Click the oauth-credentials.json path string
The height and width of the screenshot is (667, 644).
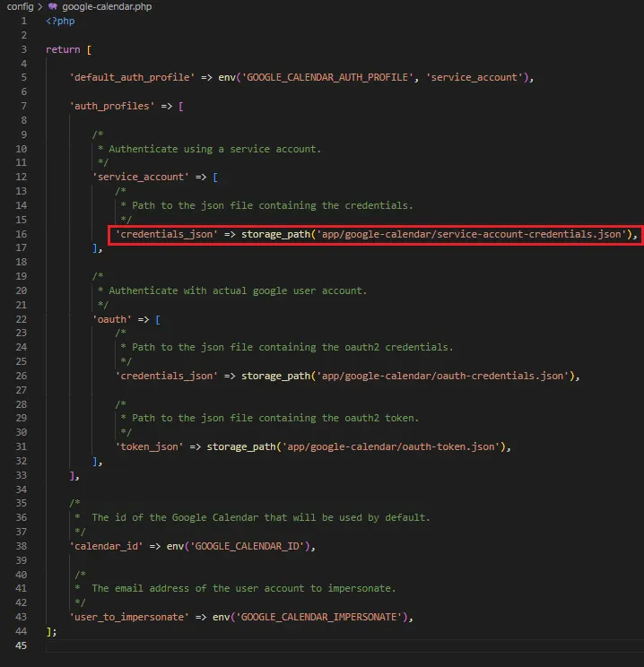[x=443, y=376]
